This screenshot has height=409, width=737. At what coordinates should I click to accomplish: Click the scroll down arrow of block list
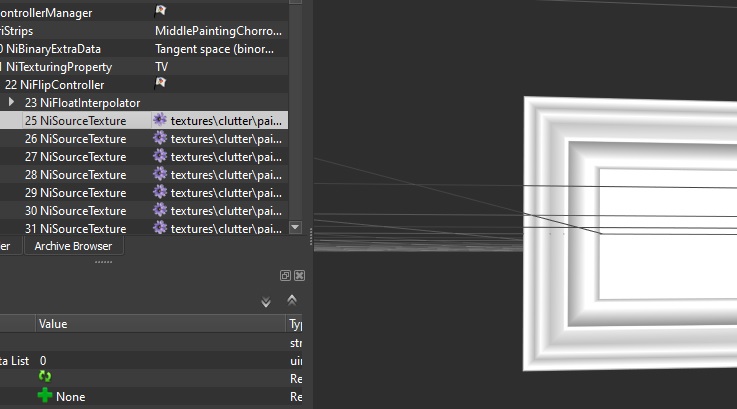(x=295, y=228)
